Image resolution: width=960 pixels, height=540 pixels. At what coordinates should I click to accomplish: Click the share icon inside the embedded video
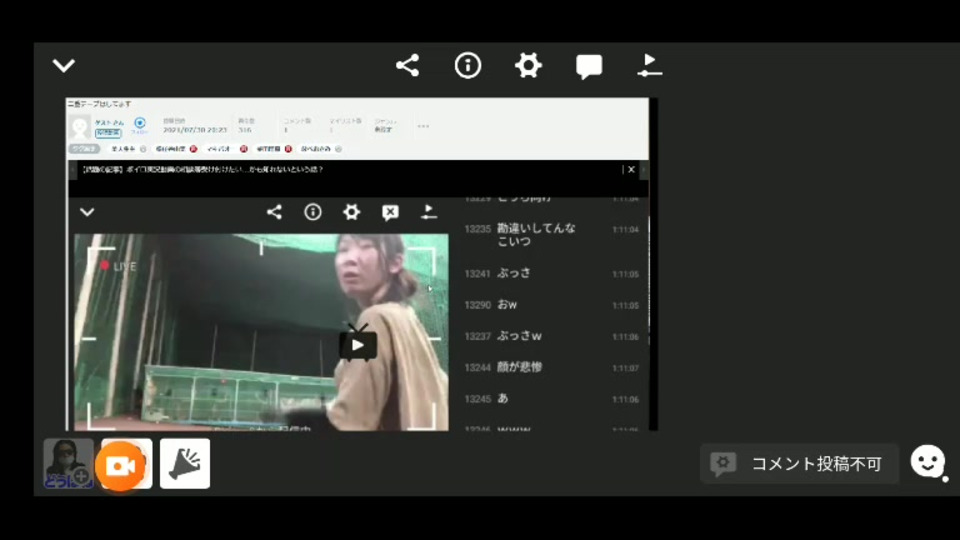click(x=274, y=212)
